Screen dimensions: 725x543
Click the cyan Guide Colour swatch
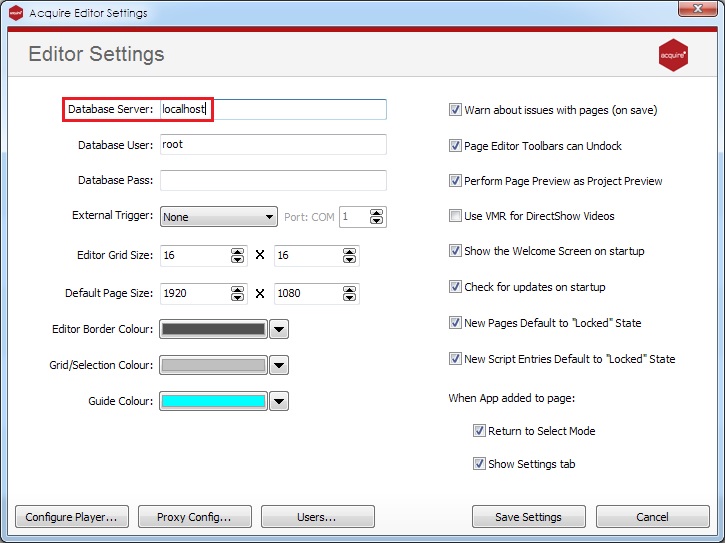pos(213,401)
